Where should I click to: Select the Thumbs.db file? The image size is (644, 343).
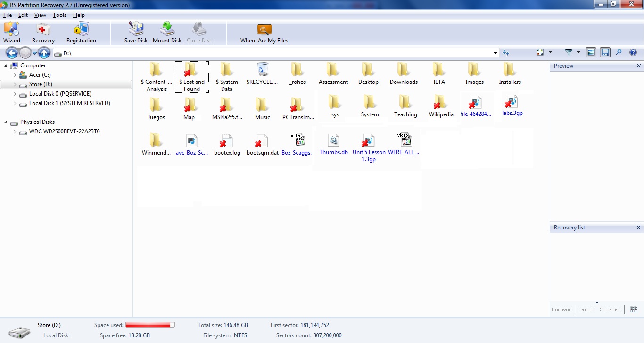333,144
